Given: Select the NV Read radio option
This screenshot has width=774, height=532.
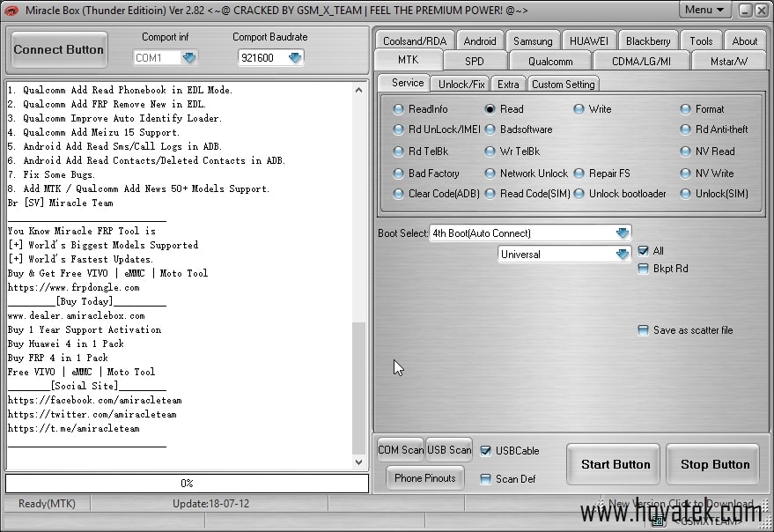Looking at the screenshot, I should point(707,151).
